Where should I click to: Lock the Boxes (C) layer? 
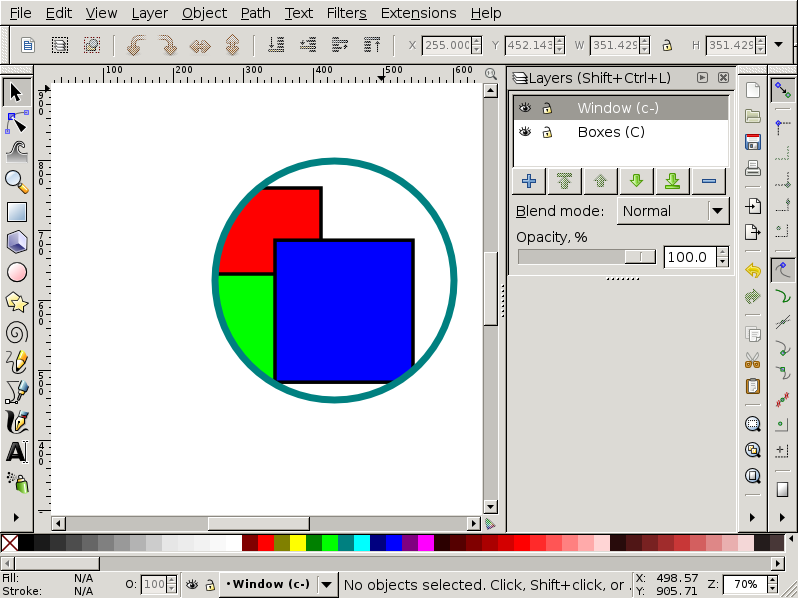(x=547, y=132)
